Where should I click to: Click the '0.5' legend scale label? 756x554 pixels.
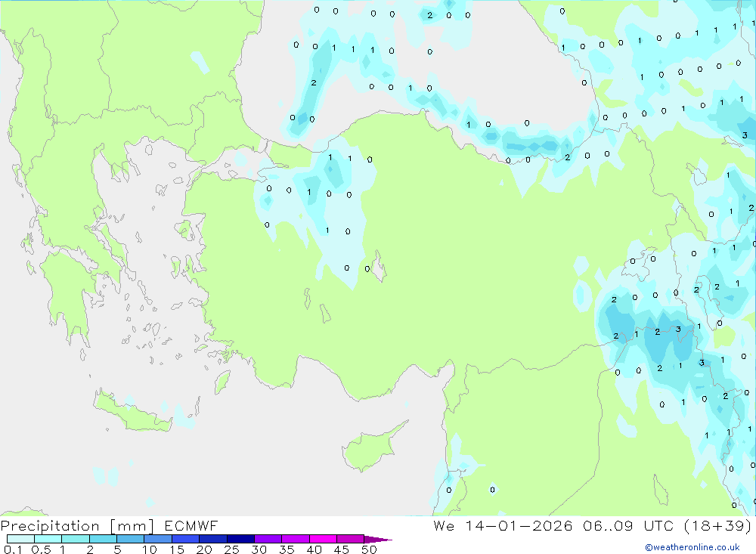(x=41, y=549)
